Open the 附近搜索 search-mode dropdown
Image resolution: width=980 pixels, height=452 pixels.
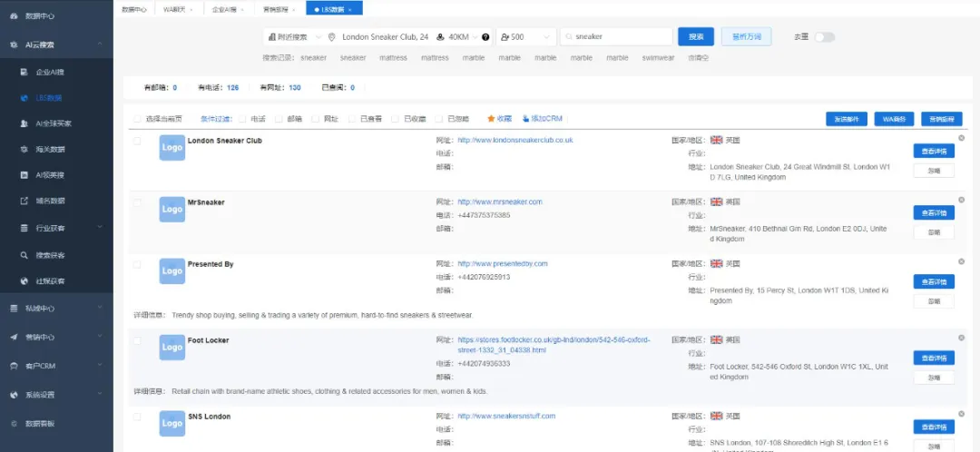[x=293, y=37]
